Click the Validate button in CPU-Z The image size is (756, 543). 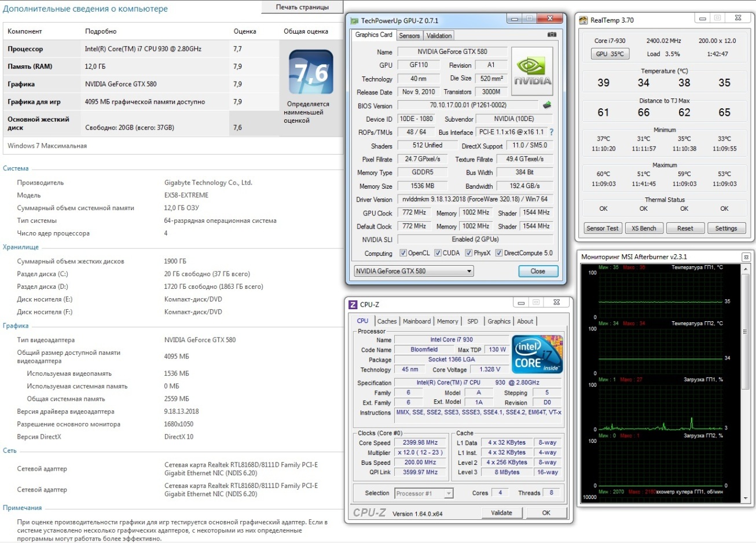pyautogui.click(x=502, y=512)
